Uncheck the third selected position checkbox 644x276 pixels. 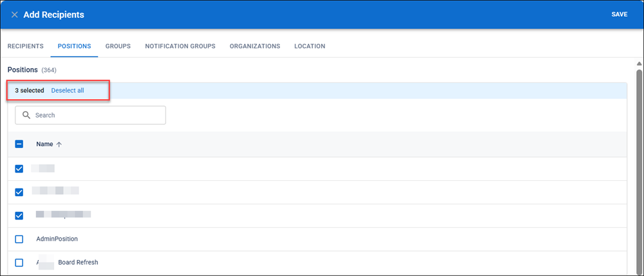coord(19,216)
